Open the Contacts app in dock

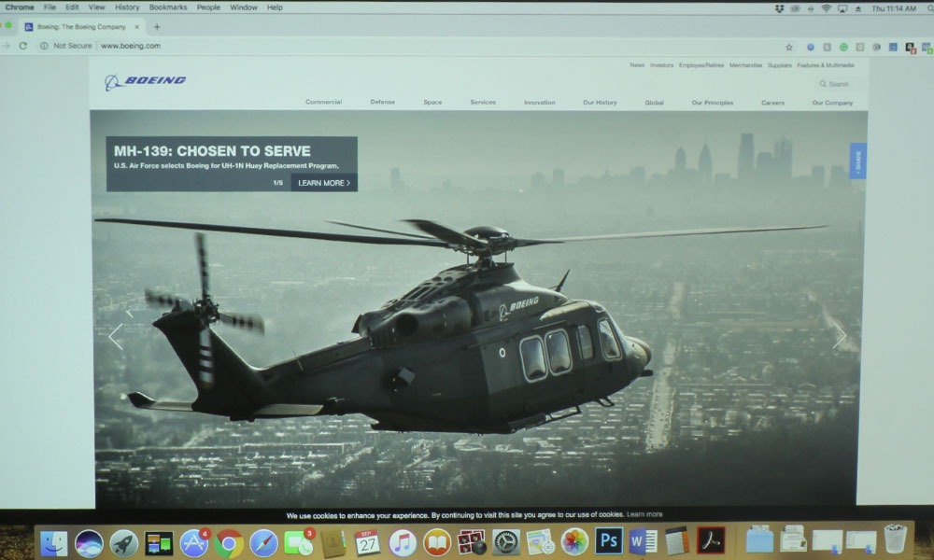click(x=333, y=543)
